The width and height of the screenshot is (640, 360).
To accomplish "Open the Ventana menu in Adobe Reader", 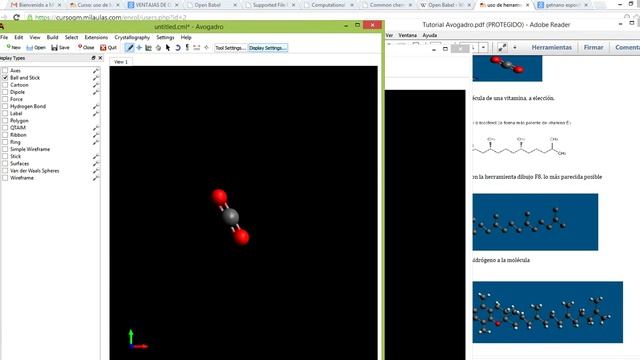I will coord(407,35).
